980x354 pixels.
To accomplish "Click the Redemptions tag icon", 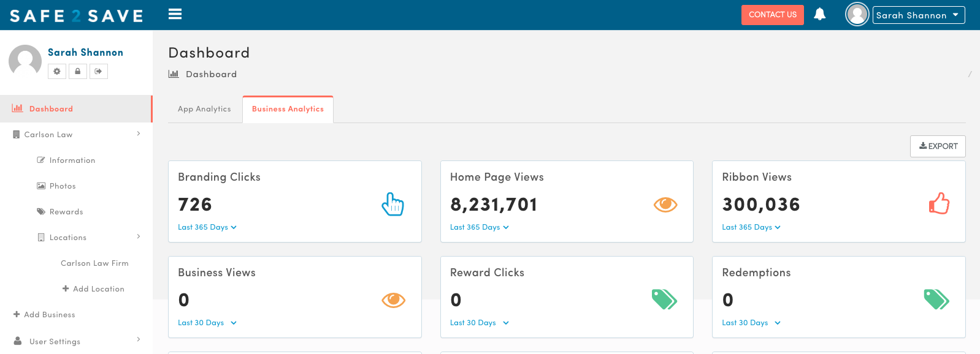I will tap(936, 299).
